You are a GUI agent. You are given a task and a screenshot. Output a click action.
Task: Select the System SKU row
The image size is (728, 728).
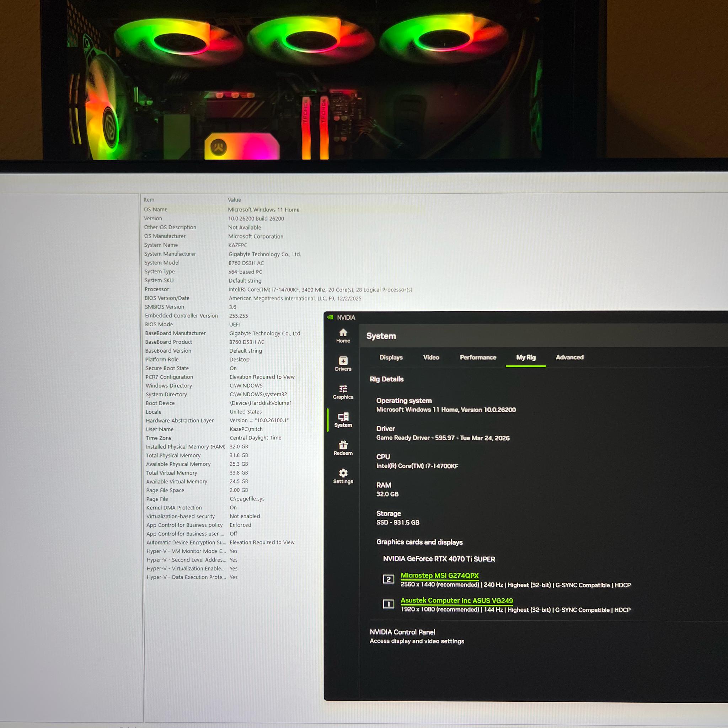[203, 280]
